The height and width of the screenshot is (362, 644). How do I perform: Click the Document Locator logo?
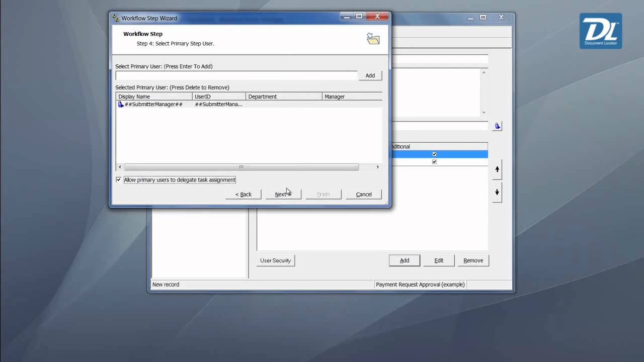[601, 31]
